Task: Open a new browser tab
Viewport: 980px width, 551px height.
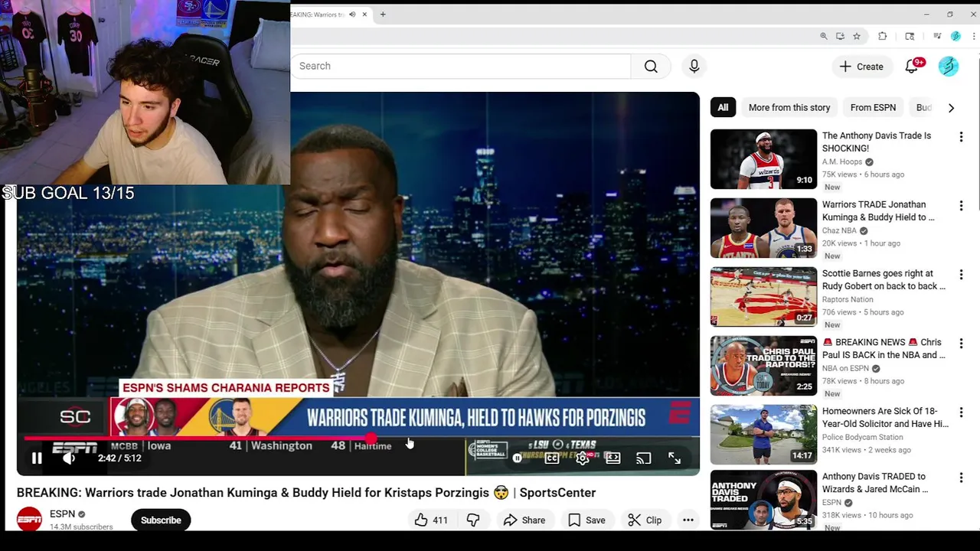Action: click(383, 15)
